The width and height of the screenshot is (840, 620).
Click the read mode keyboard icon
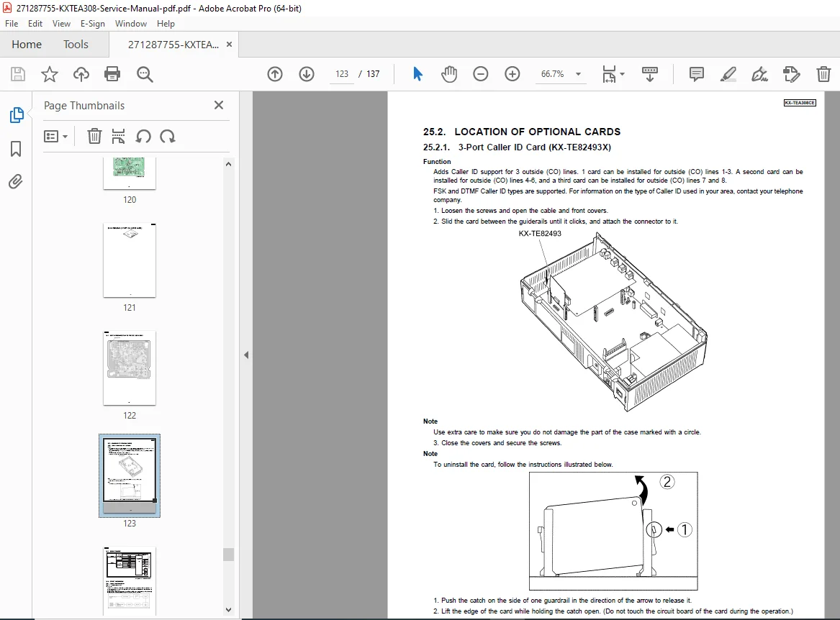649,74
